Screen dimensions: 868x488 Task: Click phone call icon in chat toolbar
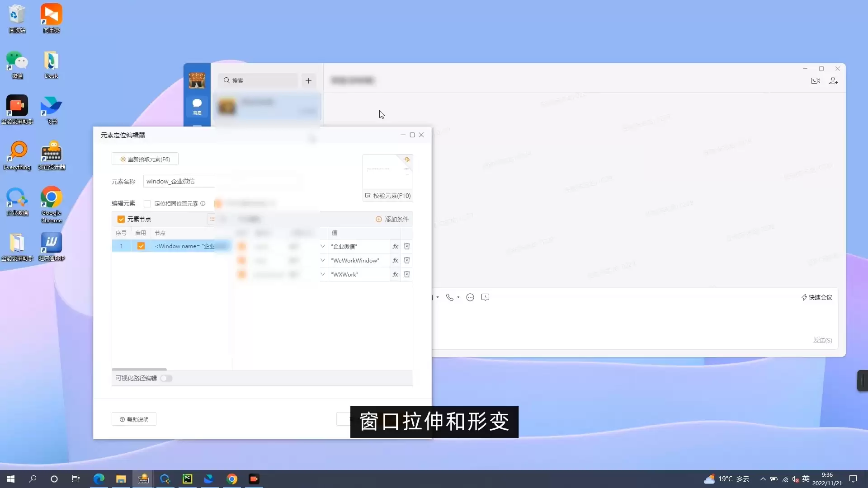tap(449, 297)
